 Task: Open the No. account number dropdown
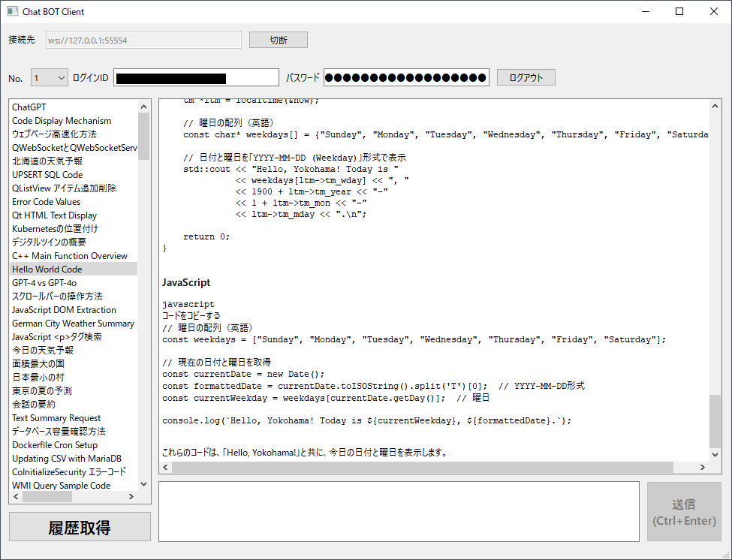pyautogui.click(x=50, y=78)
